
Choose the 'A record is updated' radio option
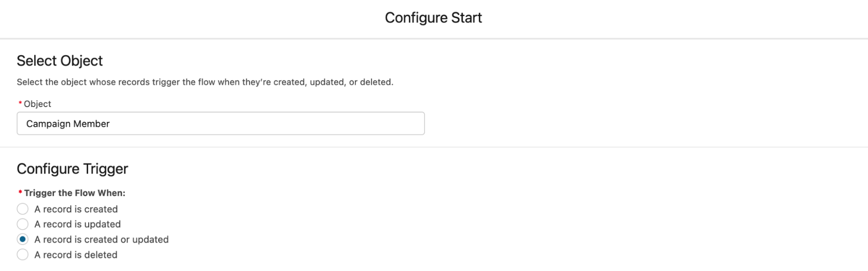23,224
